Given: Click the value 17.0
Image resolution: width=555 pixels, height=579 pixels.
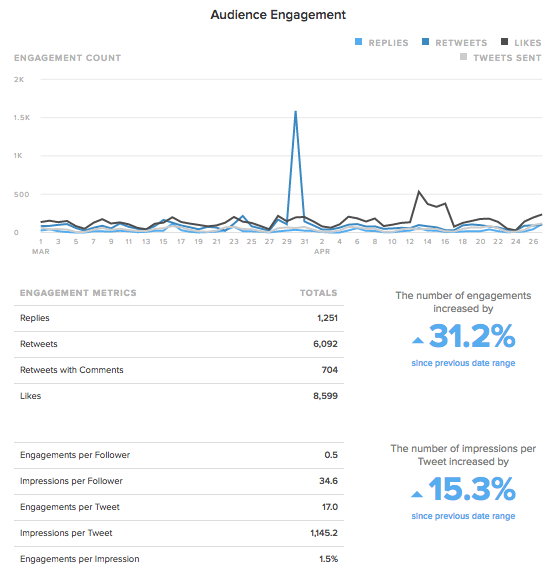Looking at the screenshot, I should 330,507.
